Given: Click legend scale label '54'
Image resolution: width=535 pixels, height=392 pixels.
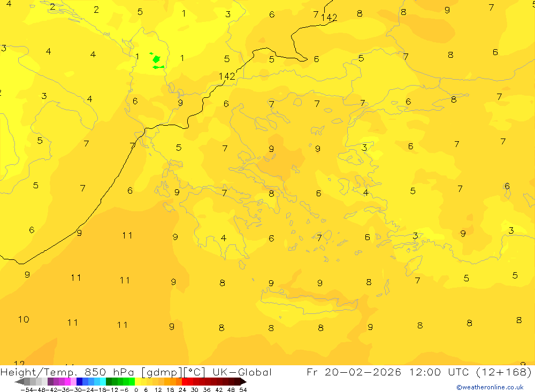Looking at the screenshot, I should [243, 390].
